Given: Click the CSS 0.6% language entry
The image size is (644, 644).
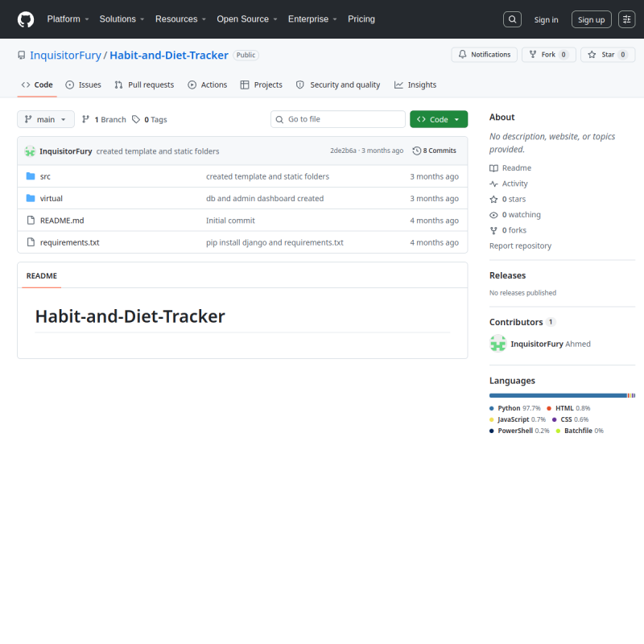Looking at the screenshot, I should pos(571,419).
